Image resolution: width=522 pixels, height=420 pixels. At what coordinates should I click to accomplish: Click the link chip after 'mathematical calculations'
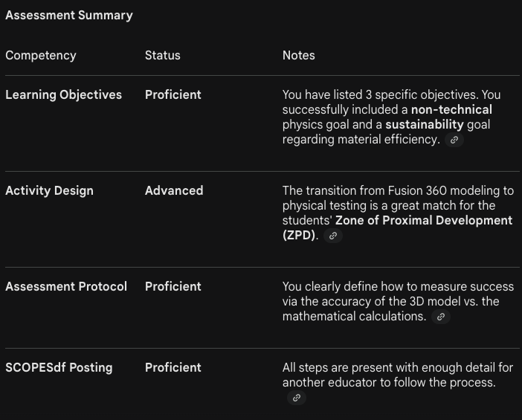coord(441,317)
